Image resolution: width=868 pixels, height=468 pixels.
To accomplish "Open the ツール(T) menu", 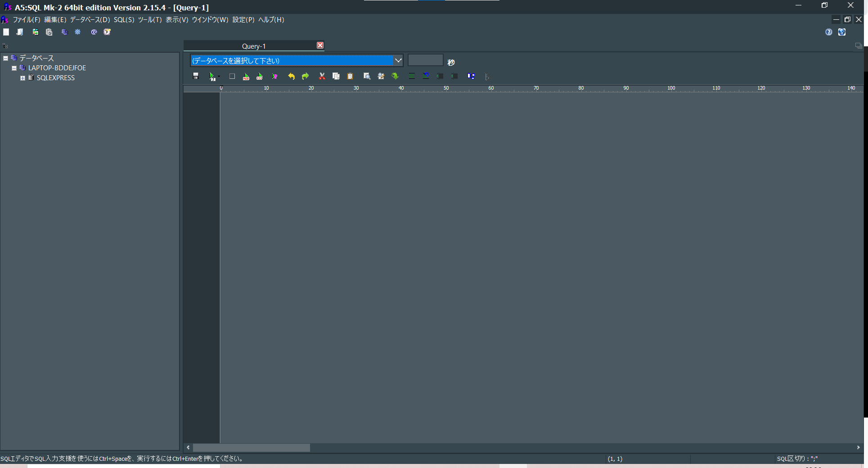I will 150,20.
